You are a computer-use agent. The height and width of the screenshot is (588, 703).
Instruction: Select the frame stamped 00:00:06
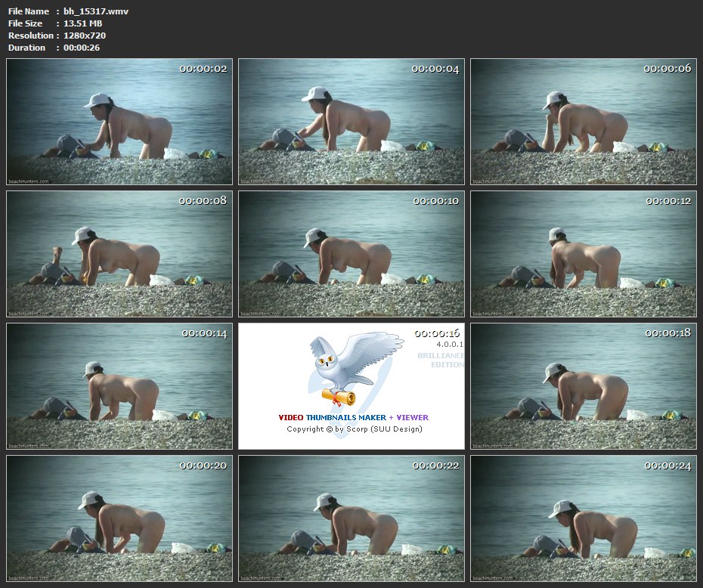(x=584, y=122)
